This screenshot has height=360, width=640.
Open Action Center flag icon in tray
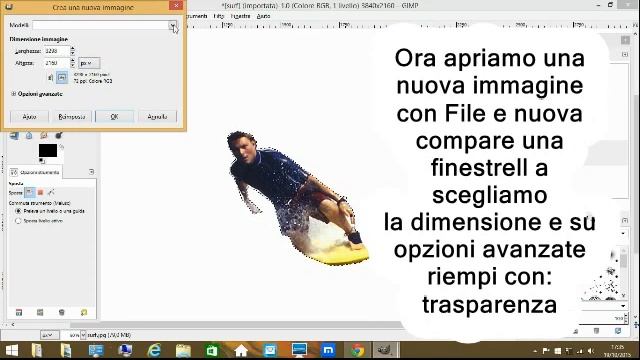[546, 351]
